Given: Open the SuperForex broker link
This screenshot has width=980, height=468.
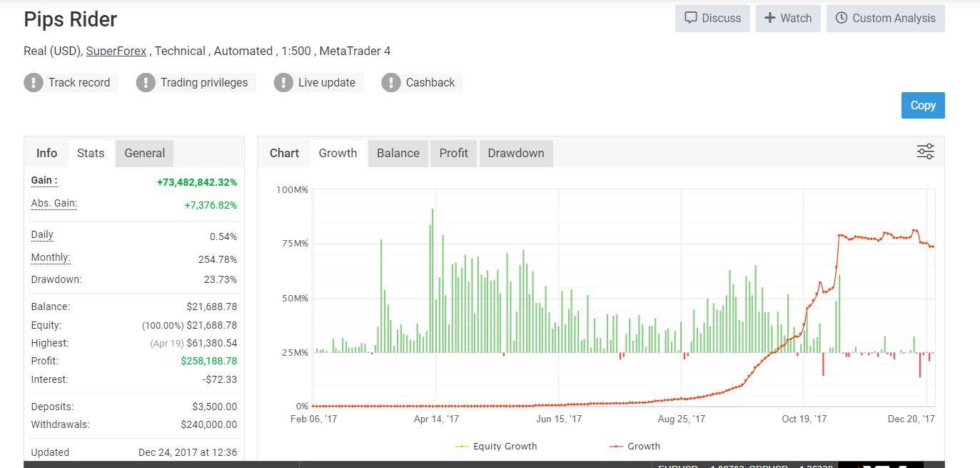Looking at the screenshot, I should tap(116, 51).
